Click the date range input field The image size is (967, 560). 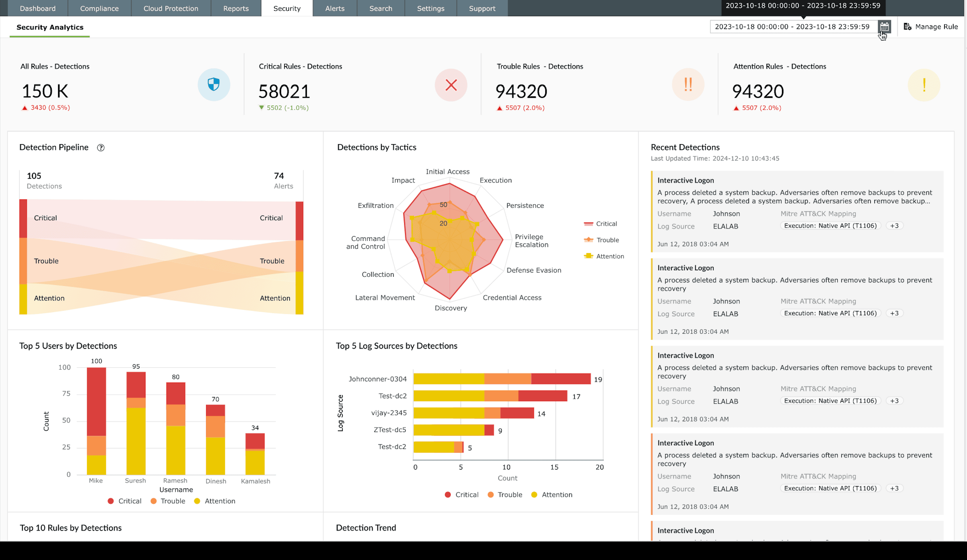tap(792, 27)
